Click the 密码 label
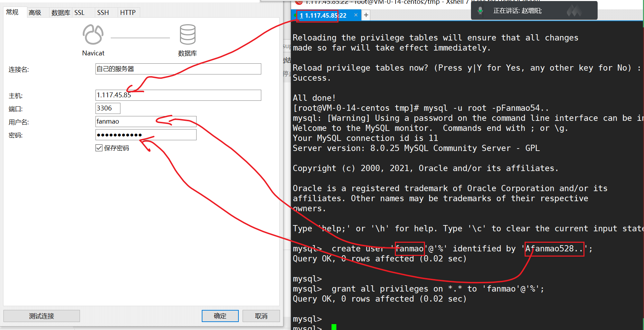 [16, 135]
